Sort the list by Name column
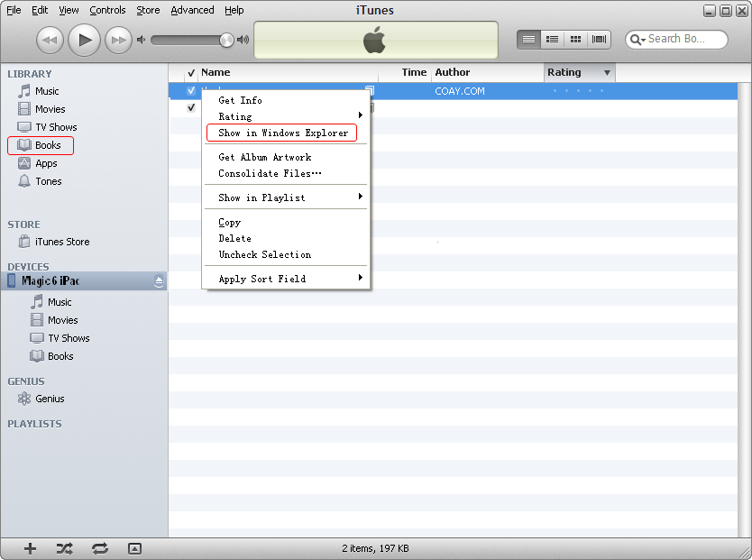This screenshot has height=560, width=752. 288,72
